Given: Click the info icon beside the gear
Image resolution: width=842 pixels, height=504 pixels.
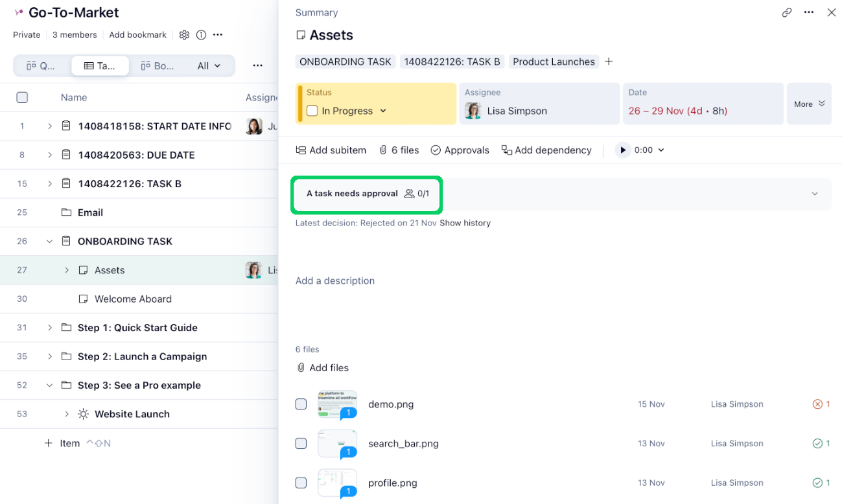Looking at the screenshot, I should tap(201, 34).
